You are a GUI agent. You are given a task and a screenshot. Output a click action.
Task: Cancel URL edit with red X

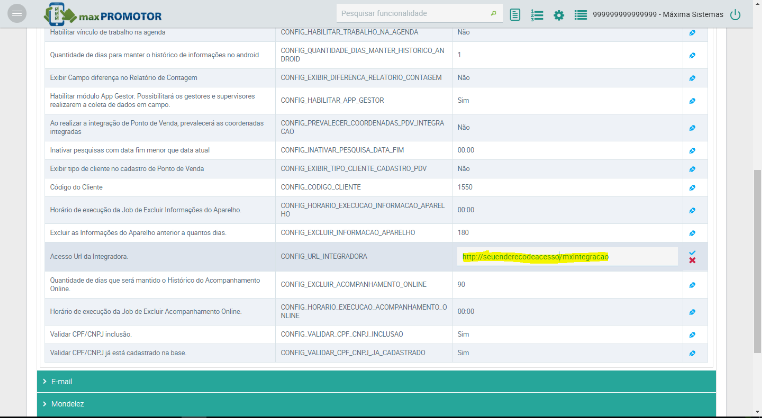(x=692, y=261)
